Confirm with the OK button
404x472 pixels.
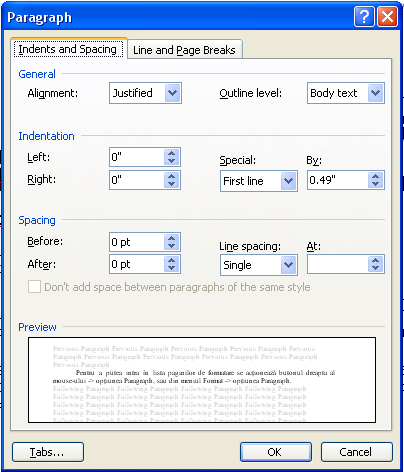276,452
